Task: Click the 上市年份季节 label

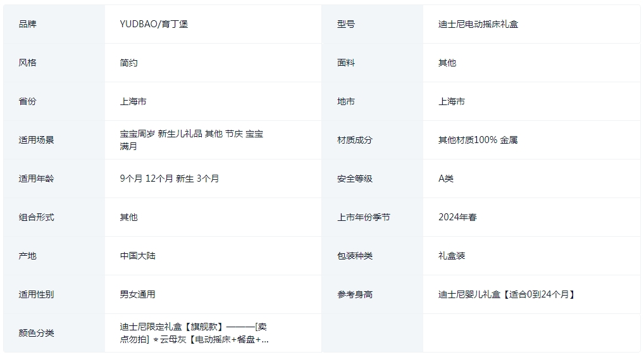Action: pos(364,217)
